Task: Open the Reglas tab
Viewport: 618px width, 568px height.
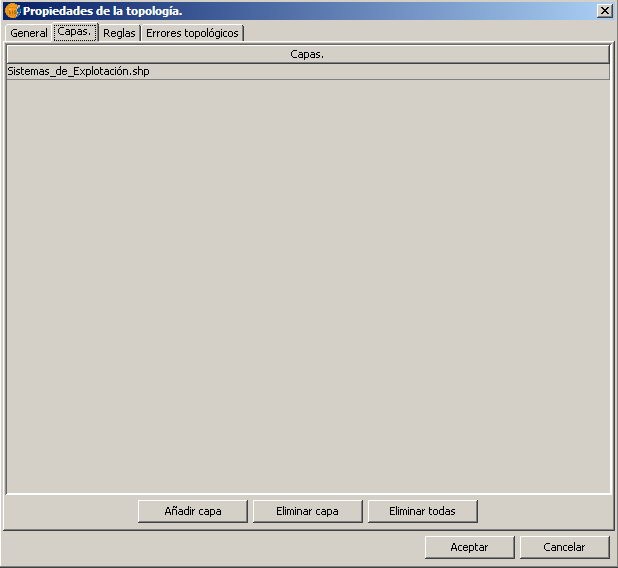Action: point(119,33)
